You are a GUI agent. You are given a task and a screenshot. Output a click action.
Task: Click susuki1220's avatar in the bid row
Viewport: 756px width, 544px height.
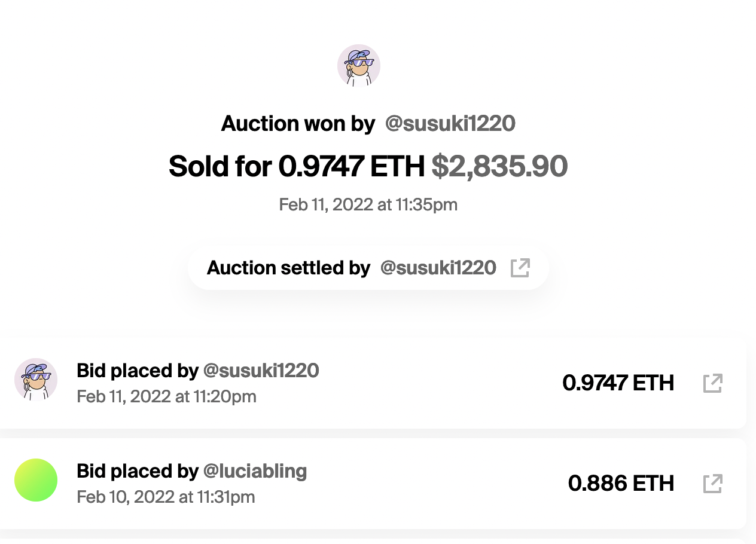36,380
